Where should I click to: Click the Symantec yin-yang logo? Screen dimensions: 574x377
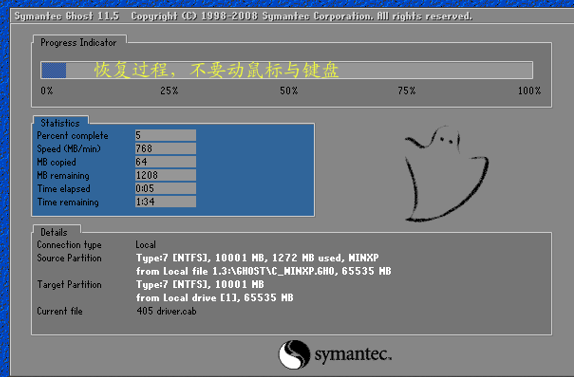point(294,354)
